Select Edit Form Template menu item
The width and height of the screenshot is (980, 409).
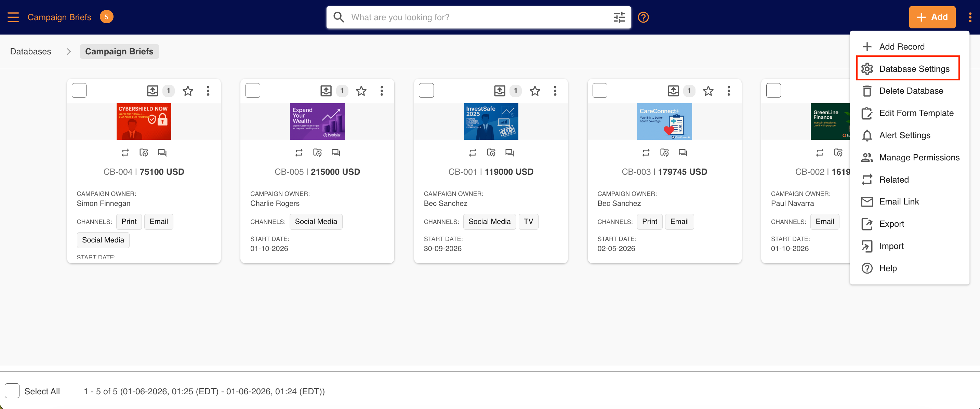909,113
